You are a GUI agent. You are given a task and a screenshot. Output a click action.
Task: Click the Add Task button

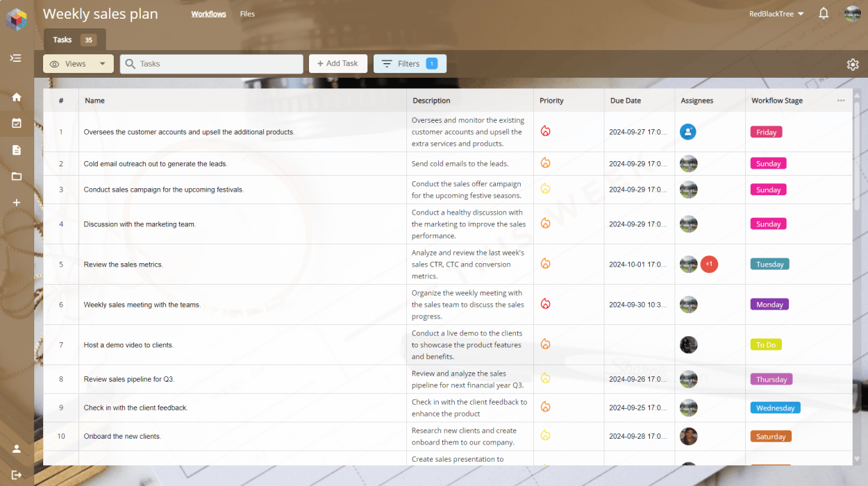point(337,63)
